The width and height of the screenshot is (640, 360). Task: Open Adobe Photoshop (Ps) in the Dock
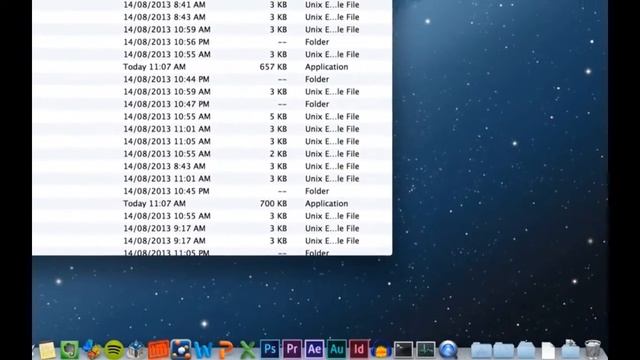[270, 349]
